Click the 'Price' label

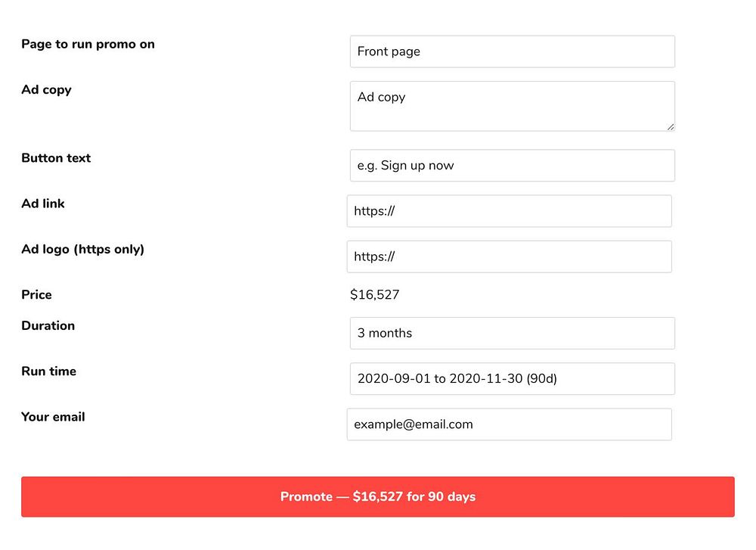36,295
